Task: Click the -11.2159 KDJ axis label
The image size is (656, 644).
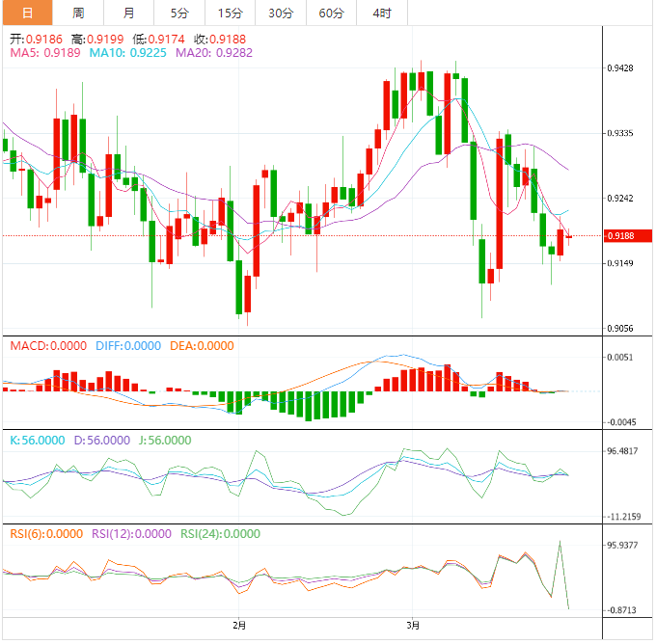Action: (x=623, y=517)
